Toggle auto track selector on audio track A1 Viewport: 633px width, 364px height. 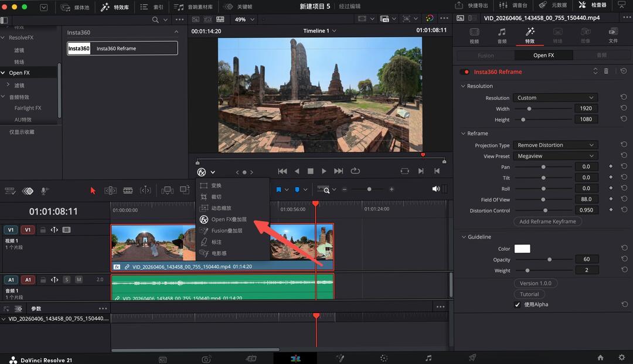[x=55, y=279]
